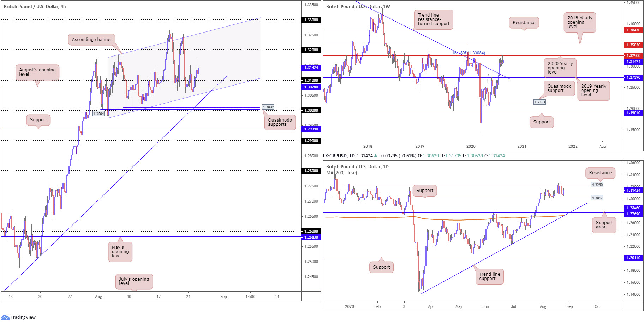Click the 1.30000 price label on 4h axis
Image resolution: width=644 pixels, height=322 pixels.
311,110
